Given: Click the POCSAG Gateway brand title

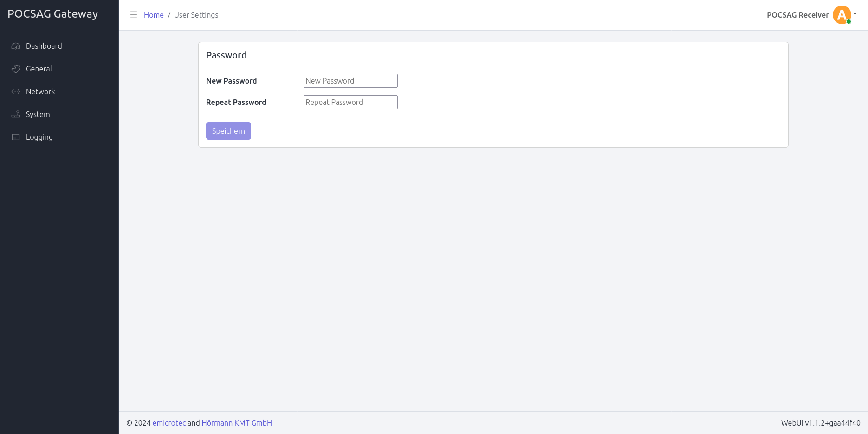Looking at the screenshot, I should coord(53,14).
